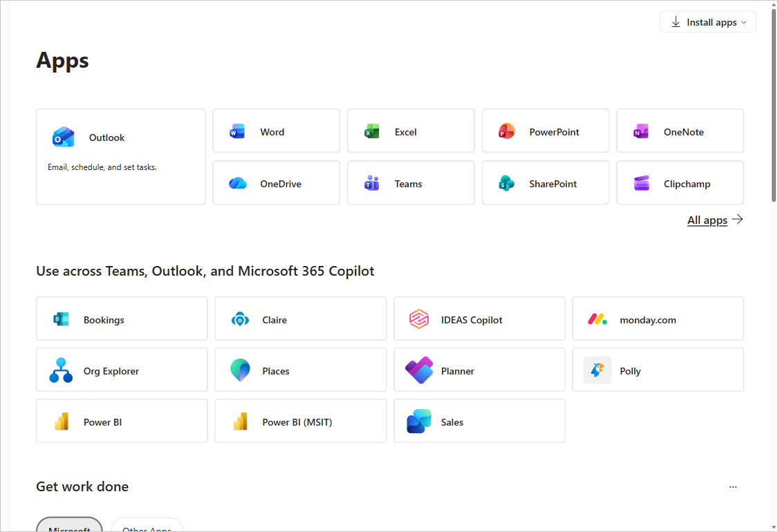Open the OneNote purple icon
778x532 pixels.
tap(641, 132)
